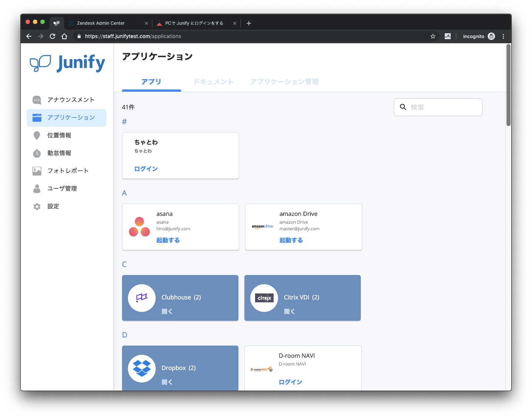
Task: Click the page vertical scrollbar
Action: 508,85
